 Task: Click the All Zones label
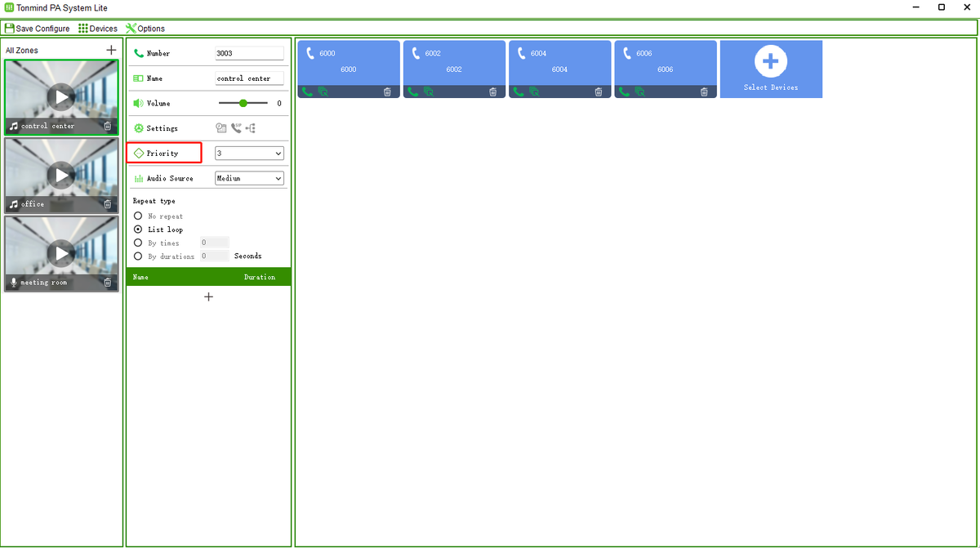22,51
